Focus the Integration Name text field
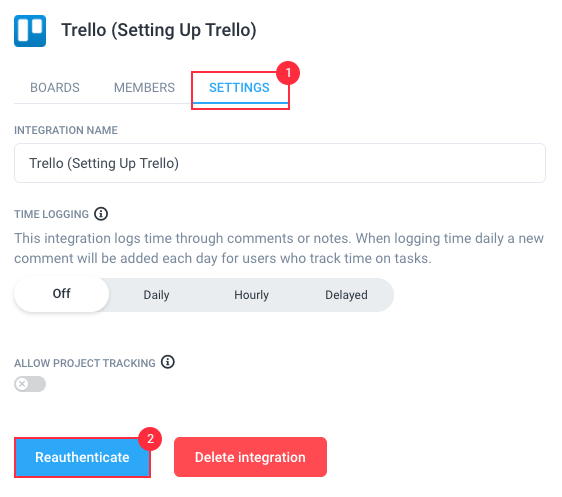The image size is (562, 497). 280,163
